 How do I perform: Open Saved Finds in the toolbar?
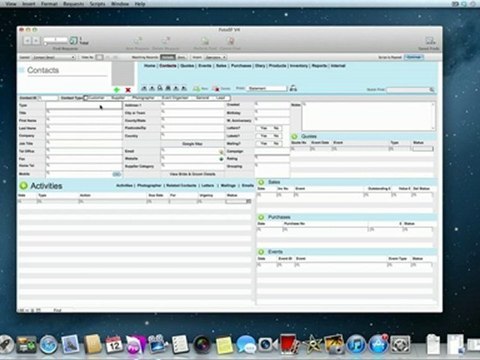coord(430,41)
